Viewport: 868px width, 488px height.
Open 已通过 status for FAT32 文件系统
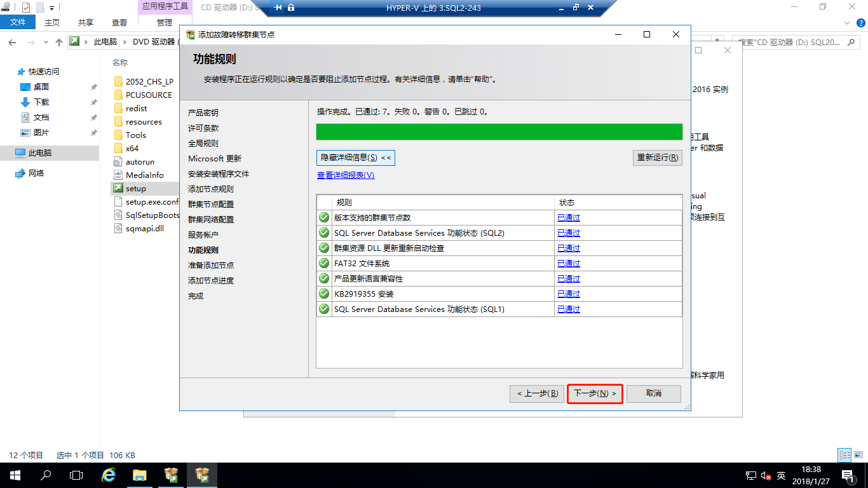tap(569, 264)
